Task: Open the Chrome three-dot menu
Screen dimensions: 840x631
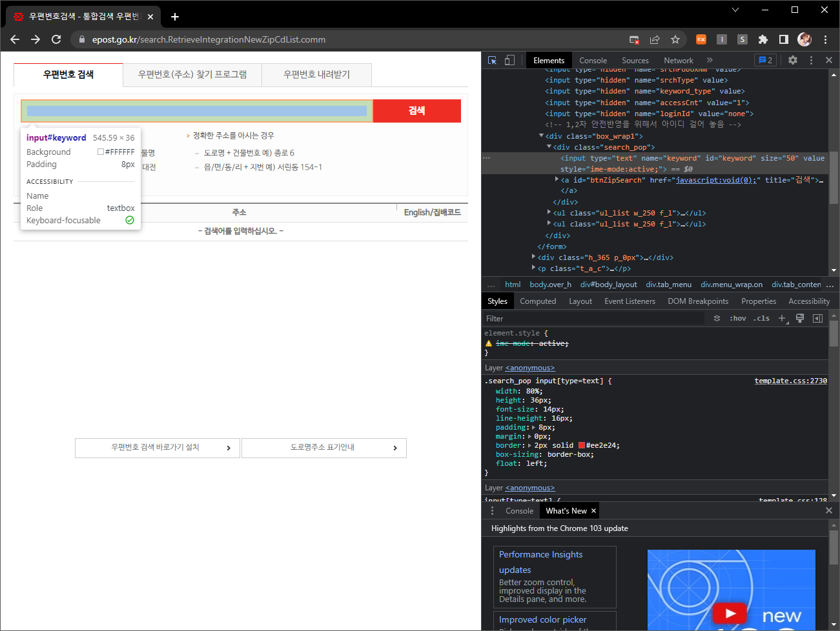Action: 825,39
